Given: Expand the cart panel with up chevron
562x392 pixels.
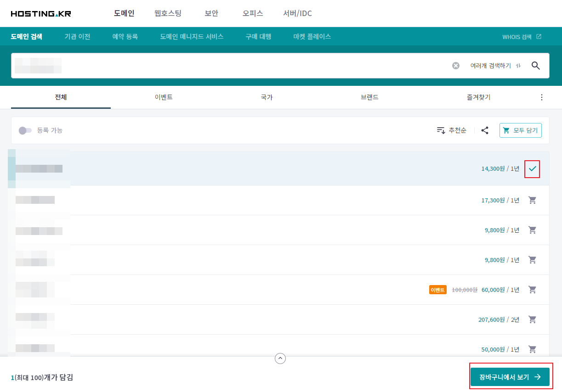Looking at the screenshot, I should click(280, 358).
